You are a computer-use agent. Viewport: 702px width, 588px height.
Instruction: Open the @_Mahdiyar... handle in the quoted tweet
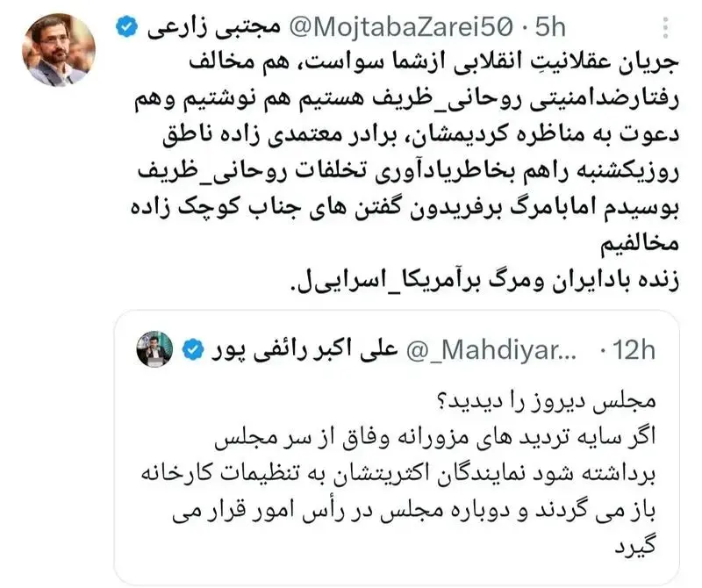[x=491, y=350]
